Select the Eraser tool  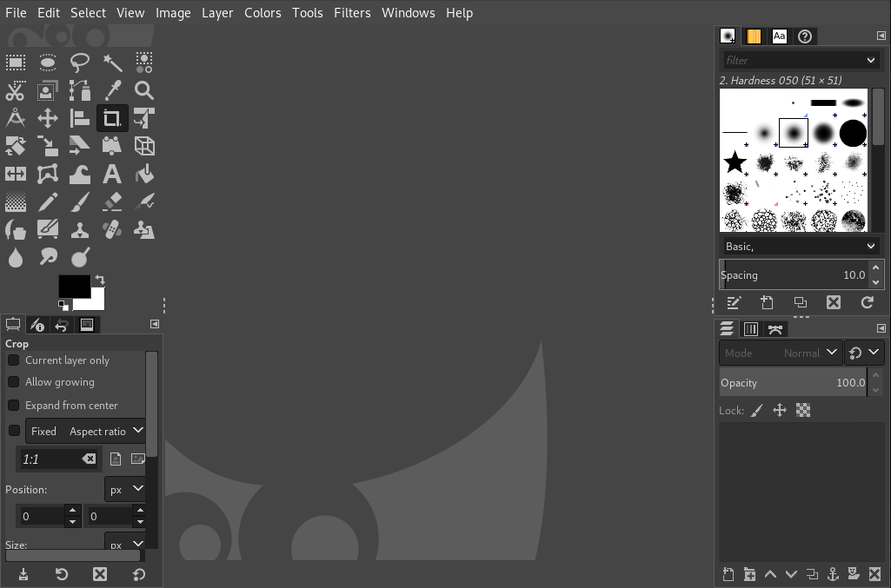(112, 202)
